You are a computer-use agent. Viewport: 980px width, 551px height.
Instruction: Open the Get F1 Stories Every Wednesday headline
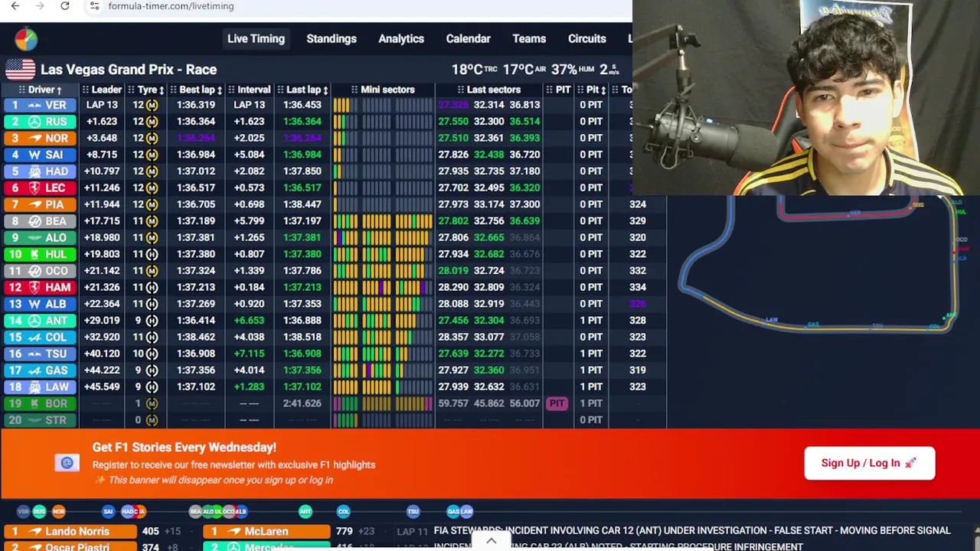tap(185, 447)
